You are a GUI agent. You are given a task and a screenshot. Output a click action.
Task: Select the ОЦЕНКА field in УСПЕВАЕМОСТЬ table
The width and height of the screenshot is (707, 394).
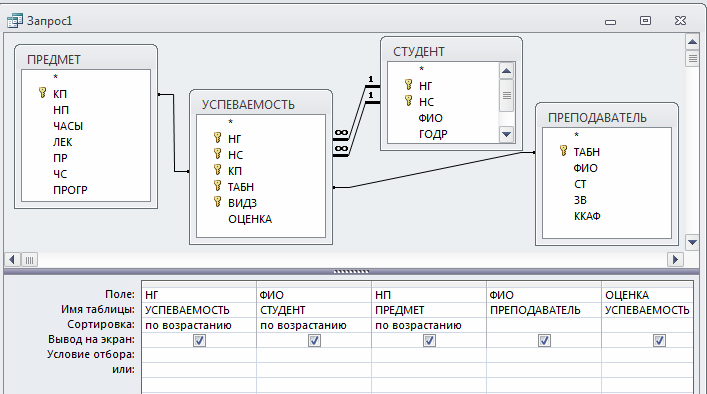click(x=250, y=219)
